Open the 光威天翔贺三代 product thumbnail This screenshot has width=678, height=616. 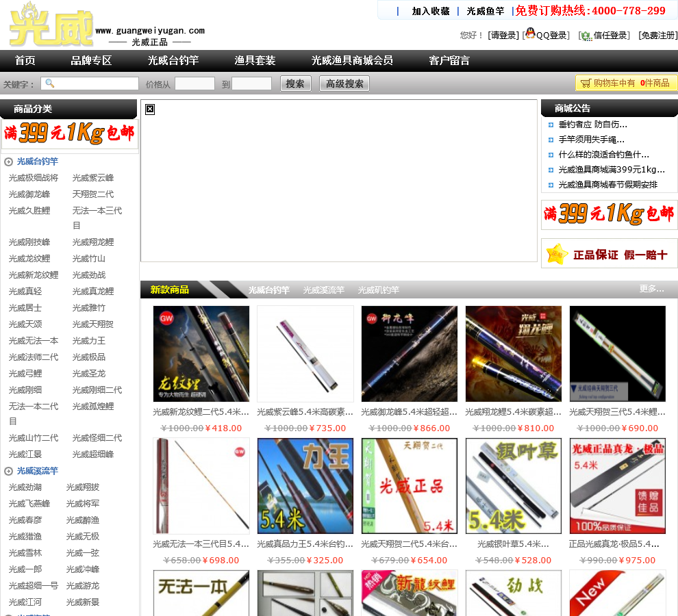618,354
